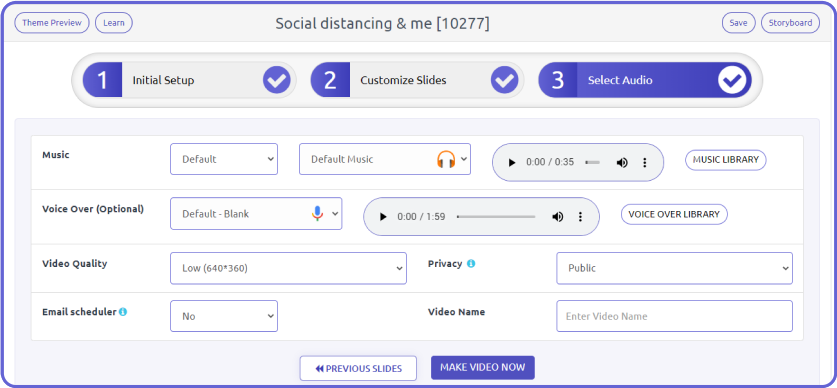The height and width of the screenshot is (388, 837).
Task: Open the Email scheduler No dropdown
Action: (224, 316)
